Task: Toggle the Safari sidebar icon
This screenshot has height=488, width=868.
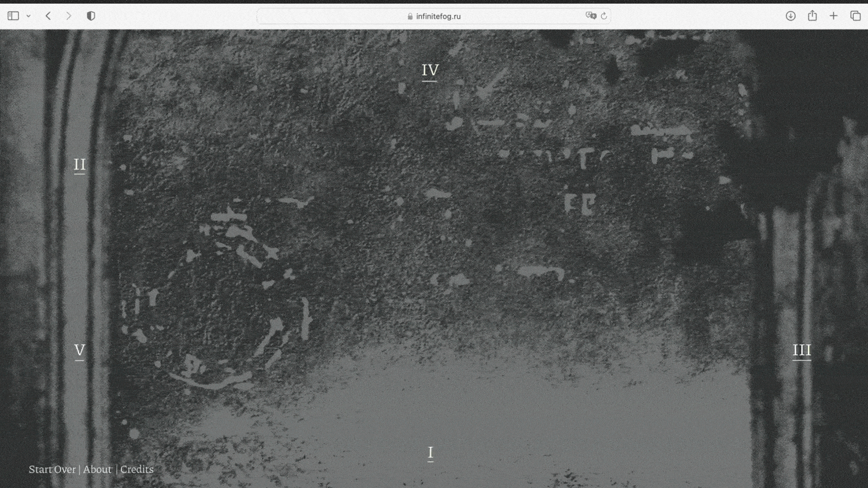Action: [13, 16]
